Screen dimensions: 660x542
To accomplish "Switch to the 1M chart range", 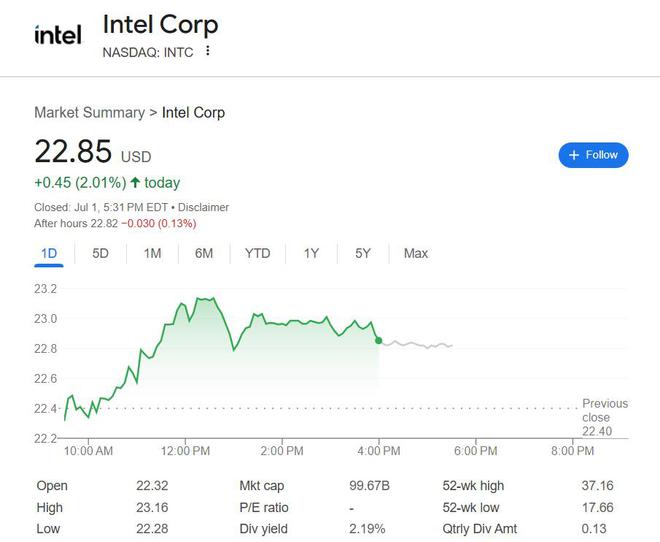I will click(x=152, y=253).
